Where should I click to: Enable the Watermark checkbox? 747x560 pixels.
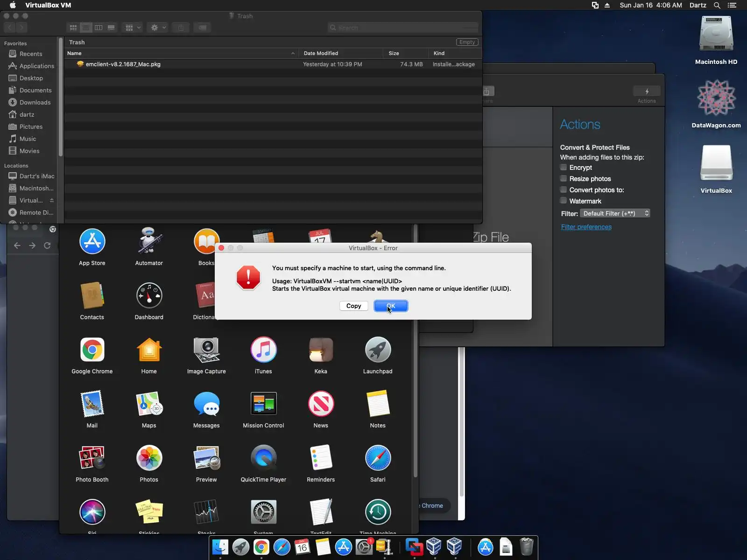pos(564,201)
